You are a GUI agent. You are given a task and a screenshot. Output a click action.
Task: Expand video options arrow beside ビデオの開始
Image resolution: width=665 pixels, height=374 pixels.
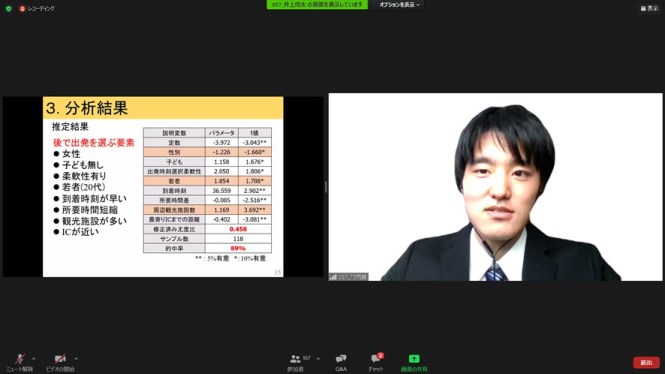76,359
